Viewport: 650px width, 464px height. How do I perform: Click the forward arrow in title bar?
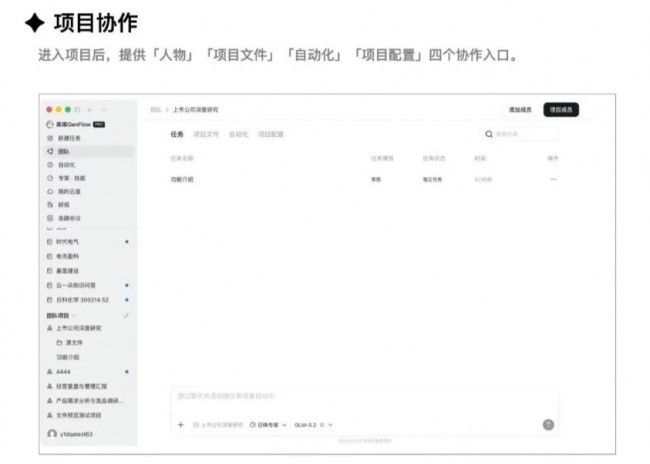(x=103, y=109)
